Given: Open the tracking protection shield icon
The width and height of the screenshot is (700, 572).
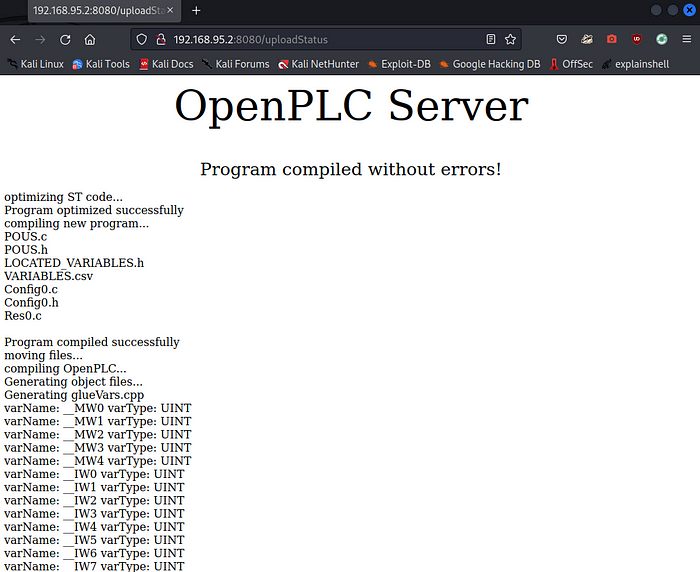Looking at the screenshot, I should 142,39.
